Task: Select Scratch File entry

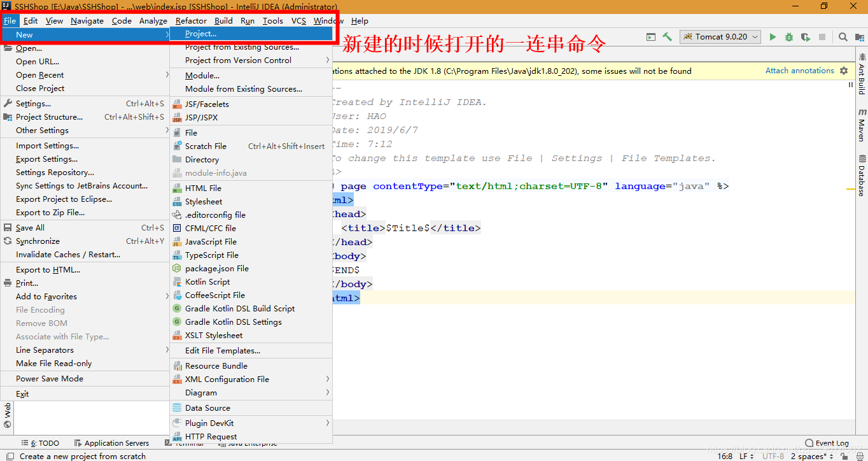Action: coord(251,146)
